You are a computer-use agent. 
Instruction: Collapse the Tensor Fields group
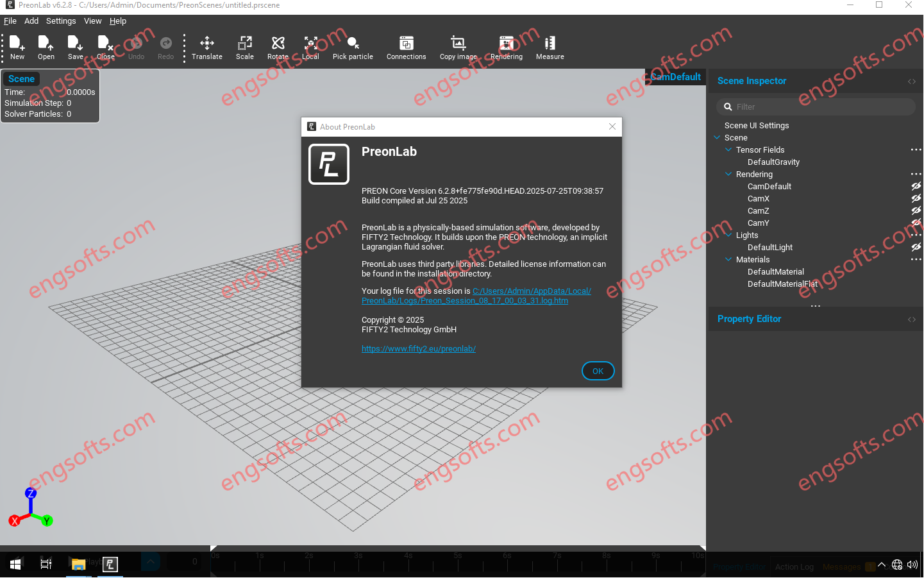(728, 150)
